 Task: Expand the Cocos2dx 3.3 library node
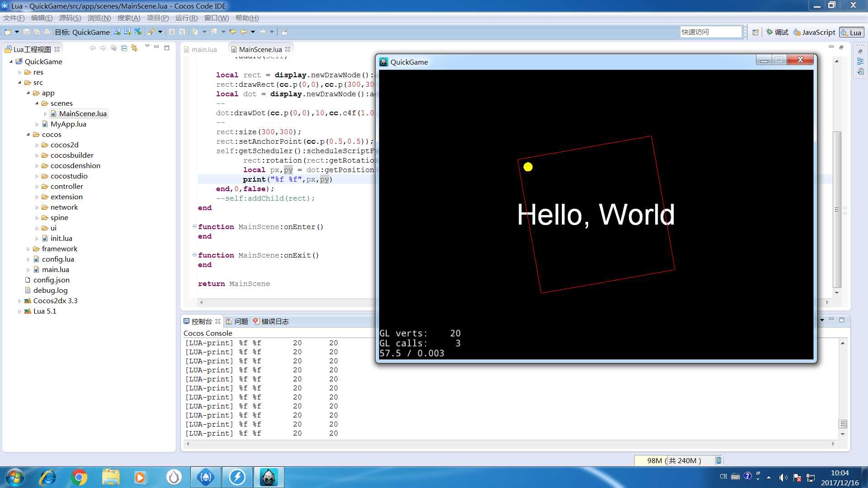pos(20,301)
